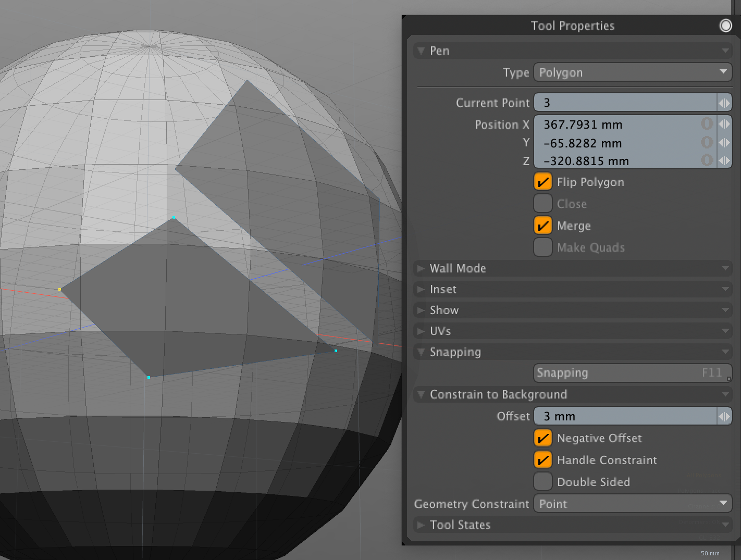Viewport: 741px width, 560px height.
Task: Expand the Wall Mode section
Action: click(421, 268)
